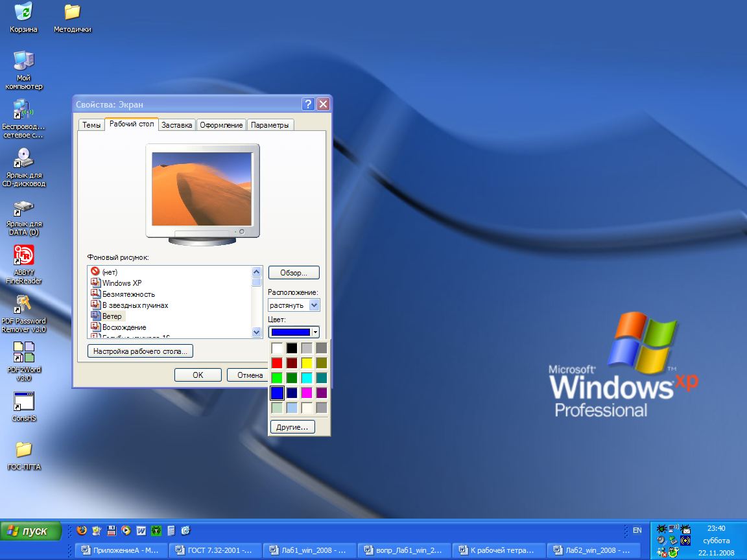The image size is (747, 560).
Task: Click the Отмена cancel button
Action: click(x=248, y=375)
